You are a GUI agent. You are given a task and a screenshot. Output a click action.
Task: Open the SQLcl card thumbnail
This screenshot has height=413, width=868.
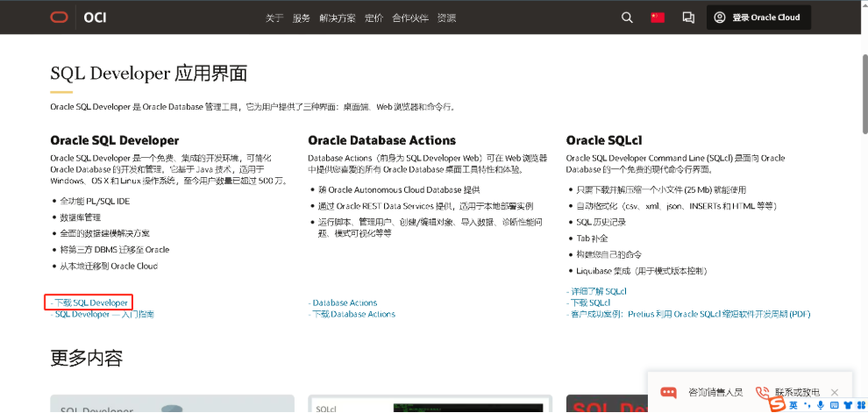click(430, 403)
